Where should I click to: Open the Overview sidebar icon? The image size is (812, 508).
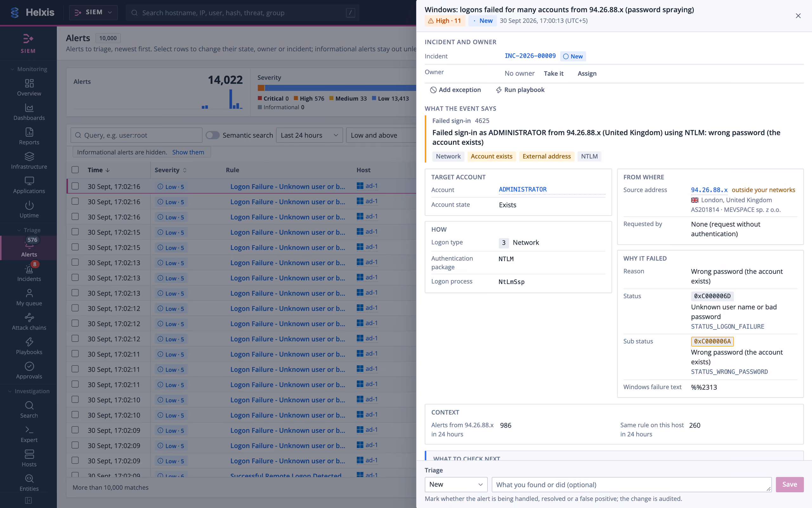pos(29,88)
